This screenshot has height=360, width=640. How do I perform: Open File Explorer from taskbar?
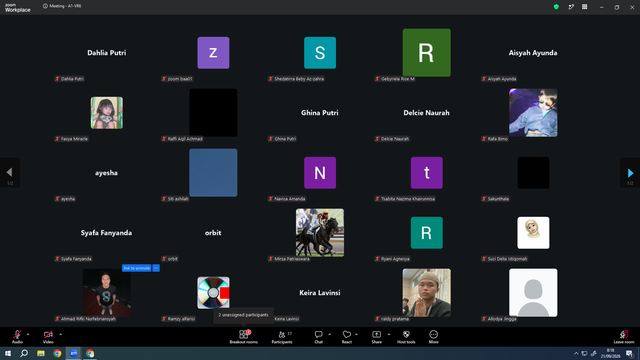point(41,353)
